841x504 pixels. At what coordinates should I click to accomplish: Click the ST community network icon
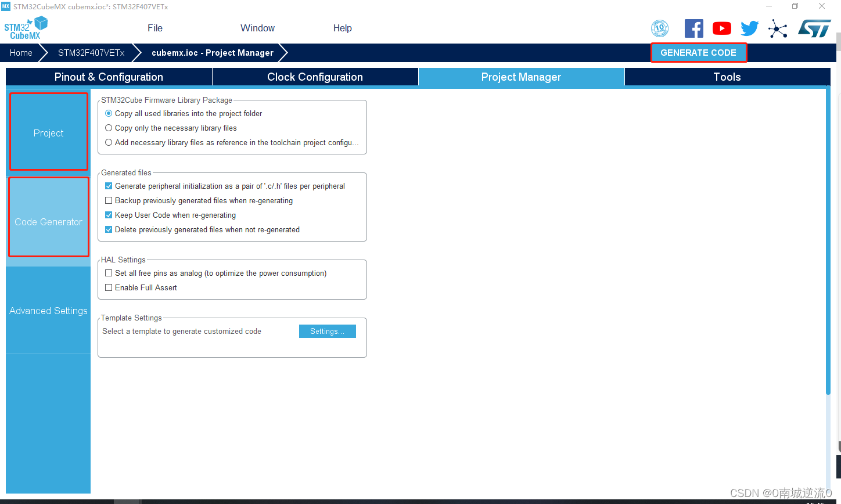[778, 28]
